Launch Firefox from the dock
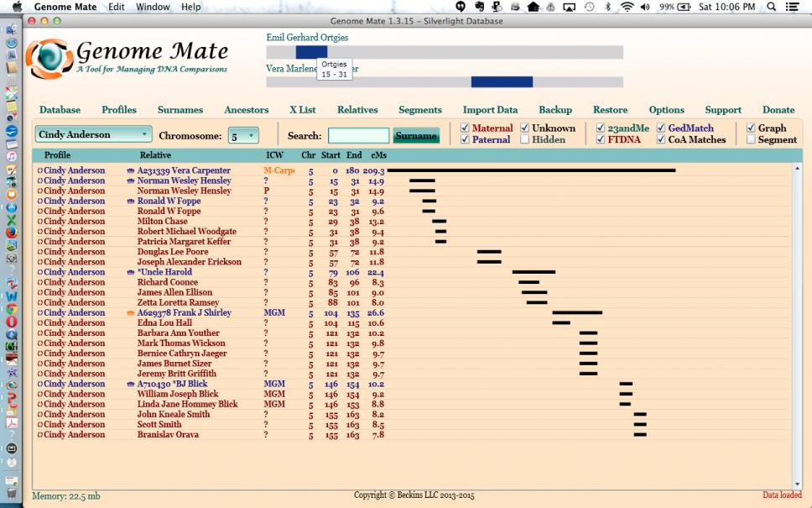Viewport: 812px width, 508px height. tap(12, 233)
